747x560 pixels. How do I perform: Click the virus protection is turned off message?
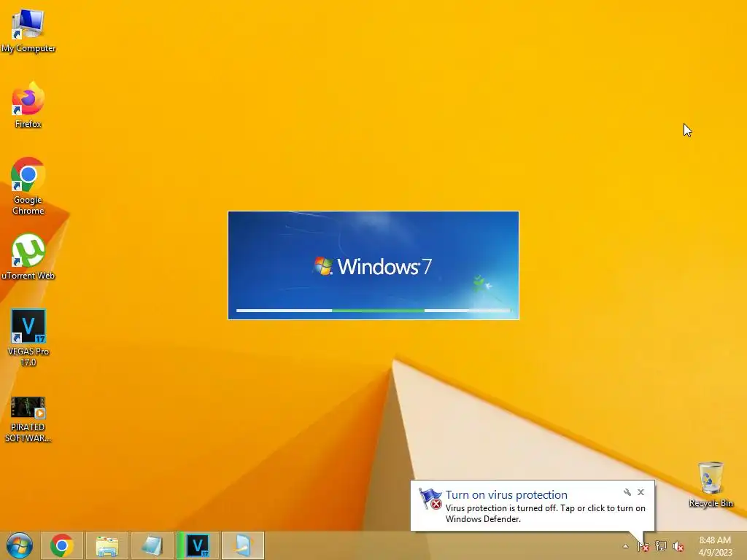546,514
